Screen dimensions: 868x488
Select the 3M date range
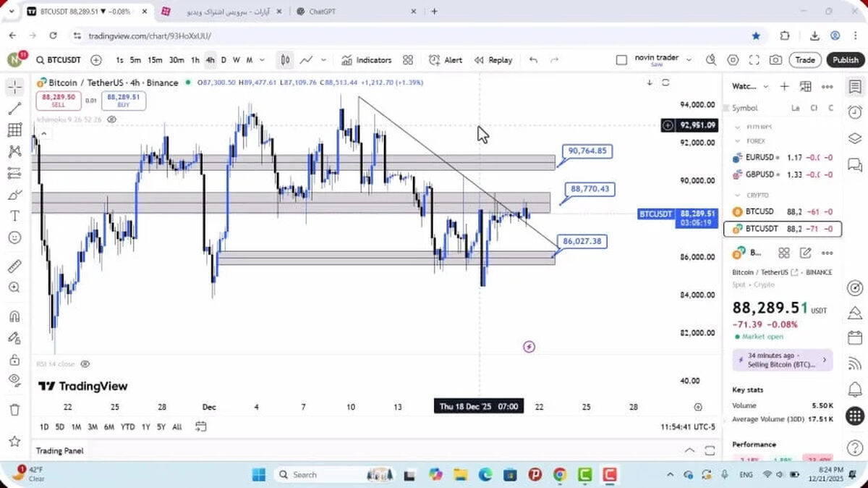click(93, 426)
